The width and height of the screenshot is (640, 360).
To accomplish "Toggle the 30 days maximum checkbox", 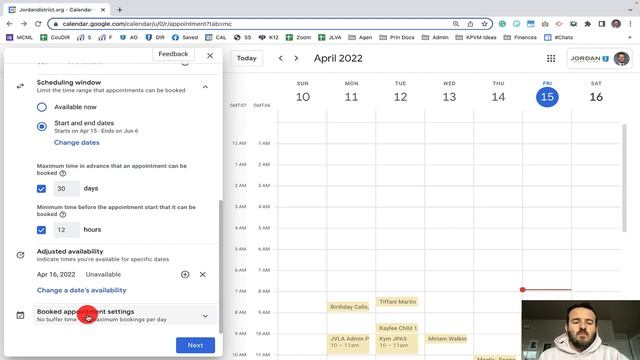I will pos(41,189).
